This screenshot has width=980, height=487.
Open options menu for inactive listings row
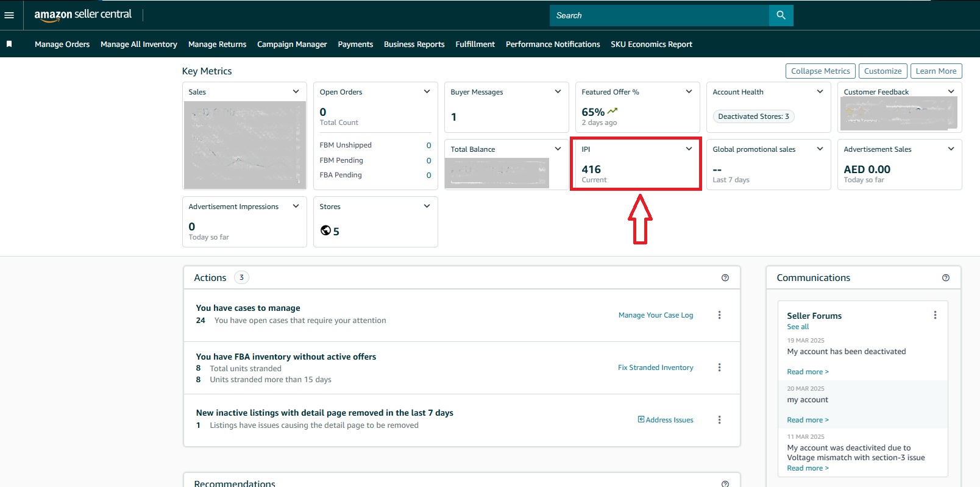[x=719, y=420]
